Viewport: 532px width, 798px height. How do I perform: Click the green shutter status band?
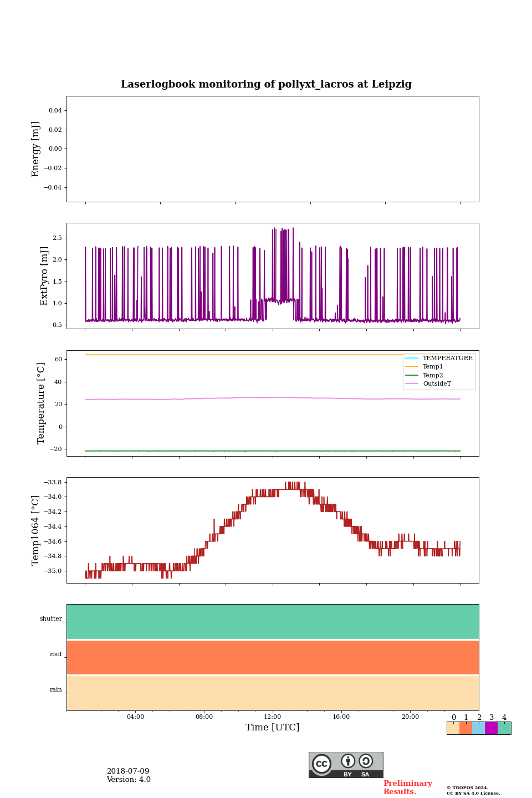[273, 622]
